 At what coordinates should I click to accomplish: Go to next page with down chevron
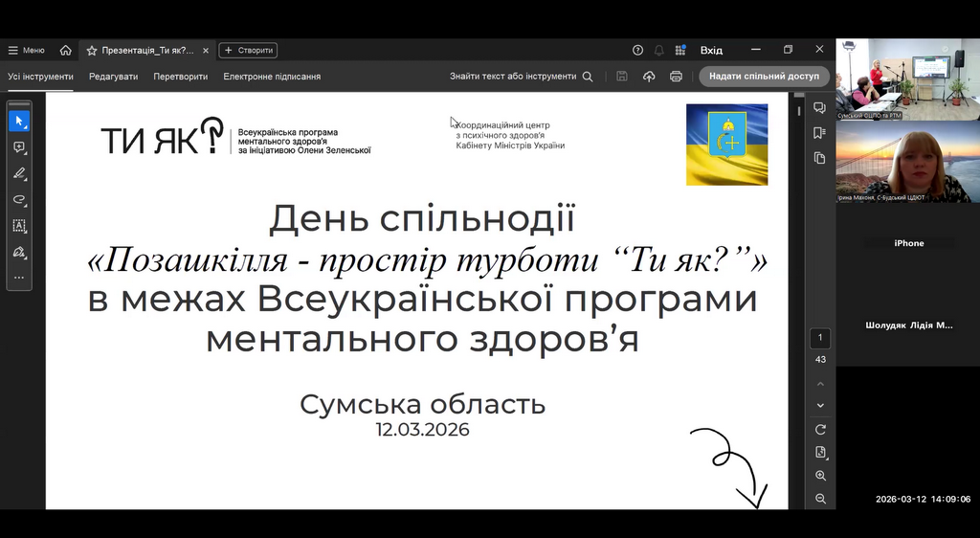pos(820,406)
